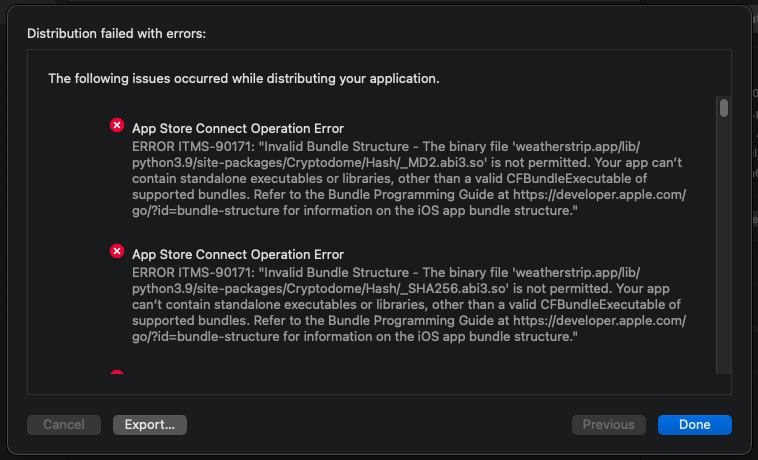758x460 pixels.
Task: Dismiss the dialog with Done
Action: click(x=694, y=425)
